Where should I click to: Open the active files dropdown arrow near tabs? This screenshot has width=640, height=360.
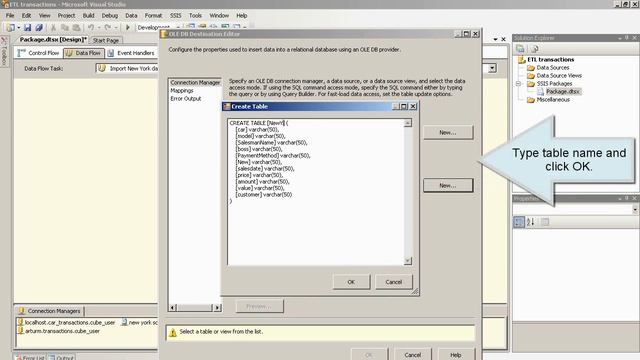point(496,40)
